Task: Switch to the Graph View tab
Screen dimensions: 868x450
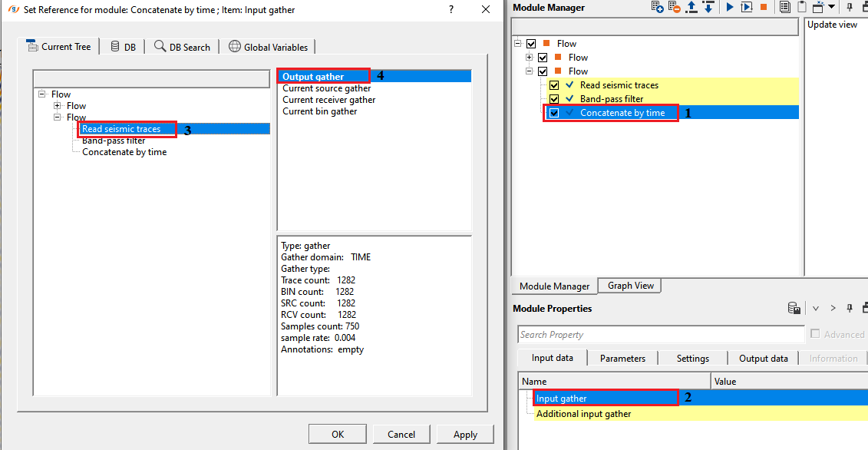Action: tap(631, 286)
